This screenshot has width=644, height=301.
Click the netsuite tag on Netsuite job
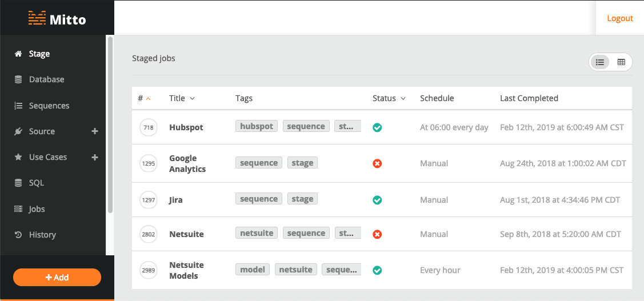[257, 233]
